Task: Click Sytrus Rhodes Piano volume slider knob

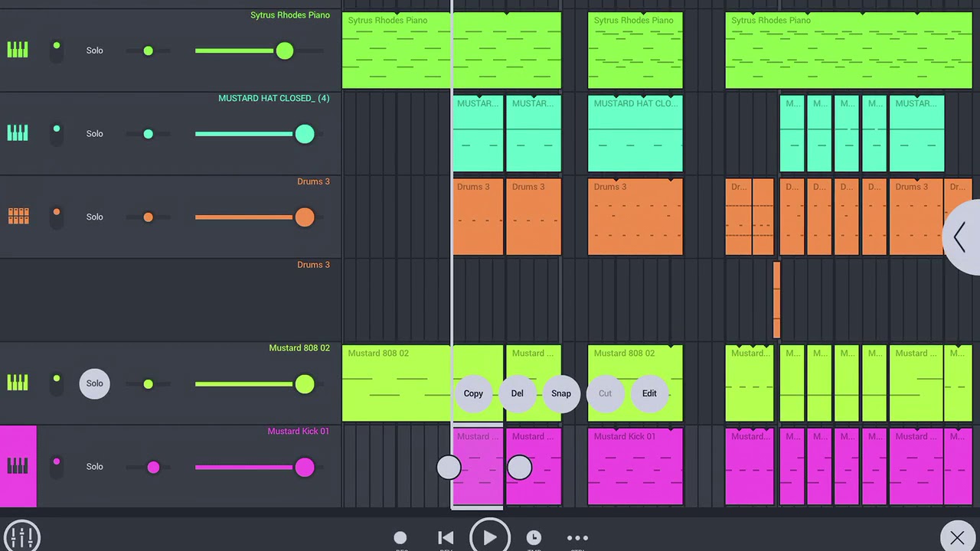Action: tap(284, 51)
